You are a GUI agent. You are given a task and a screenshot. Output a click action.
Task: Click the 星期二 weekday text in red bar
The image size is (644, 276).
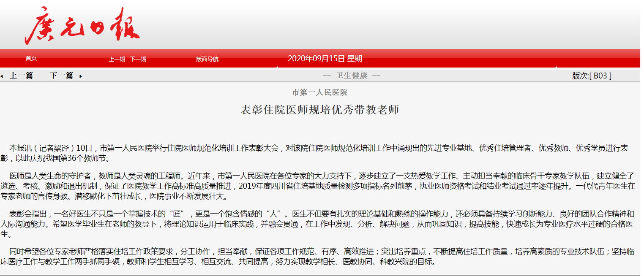tap(358, 59)
